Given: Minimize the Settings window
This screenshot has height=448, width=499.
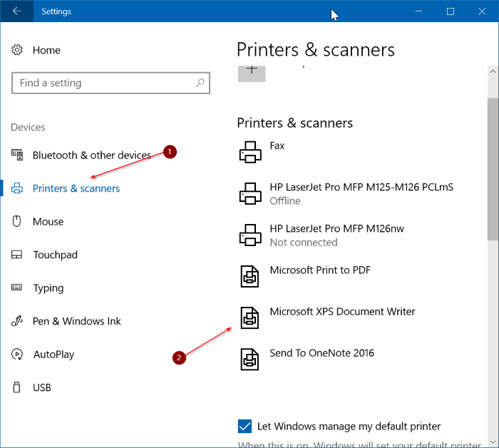Looking at the screenshot, I should 418,11.
